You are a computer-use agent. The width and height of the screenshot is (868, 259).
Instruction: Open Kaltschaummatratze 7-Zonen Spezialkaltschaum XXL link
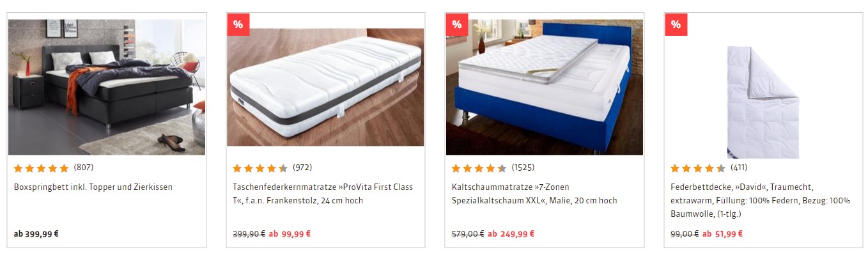click(534, 194)
